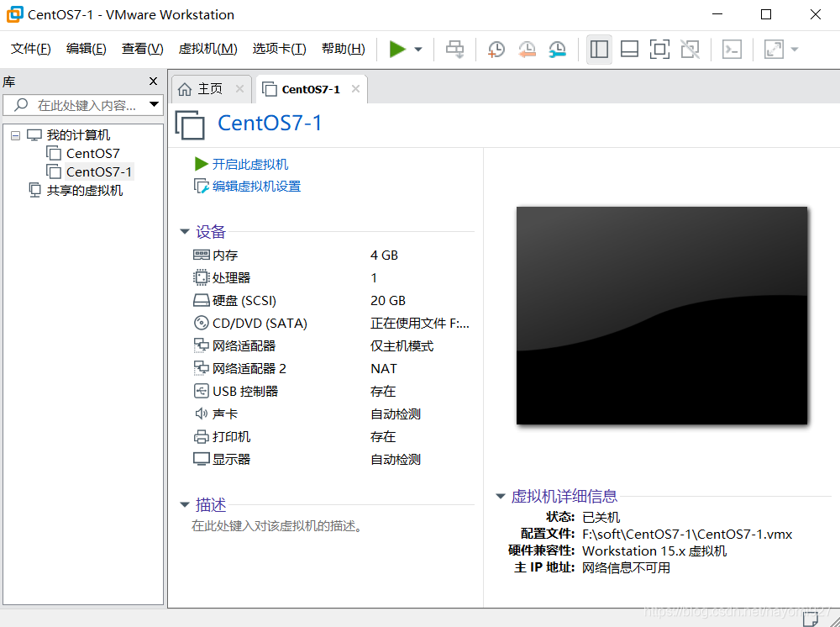
Task: Click the 处理器 processor icon
Action: pyautogui.click(x=201, y=277)
